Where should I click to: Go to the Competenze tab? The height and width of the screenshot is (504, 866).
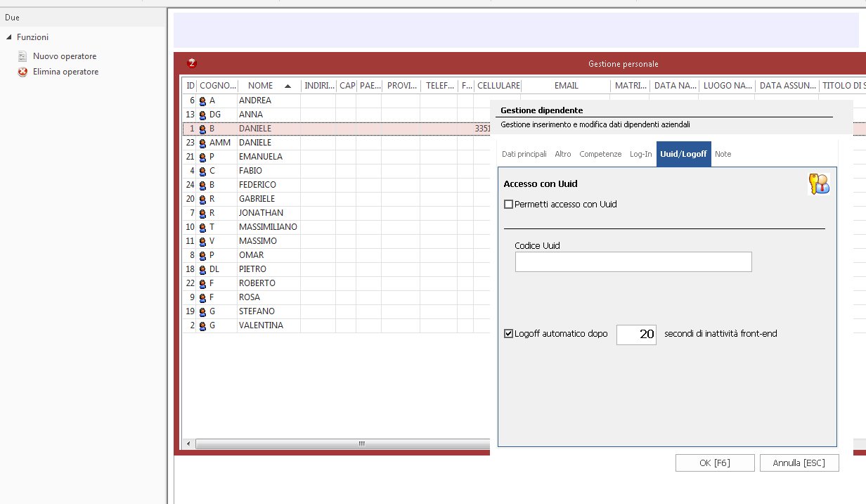[x=600, y=154]
